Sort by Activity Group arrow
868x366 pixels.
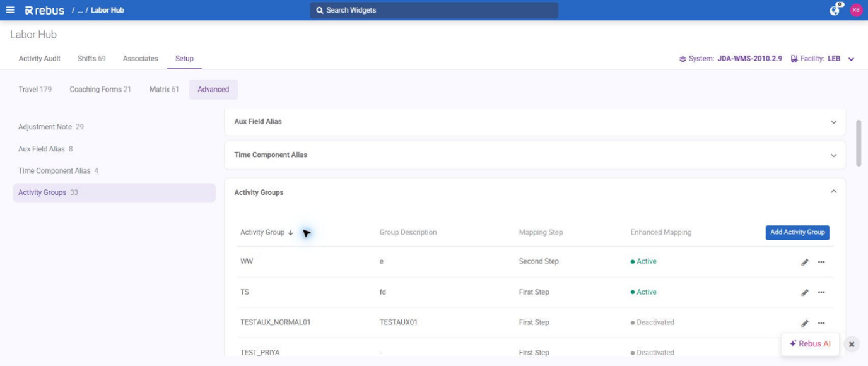pos(291,233)
